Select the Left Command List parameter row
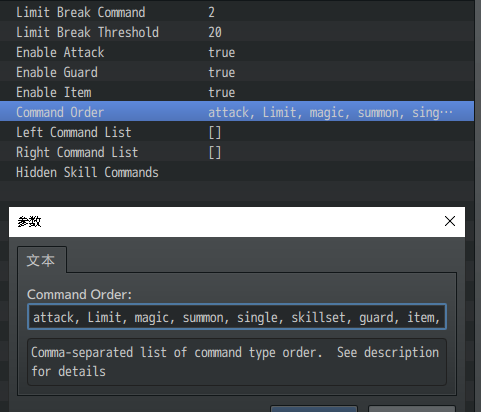The height and width of the screenshot is (412, 481). (237, 132)
